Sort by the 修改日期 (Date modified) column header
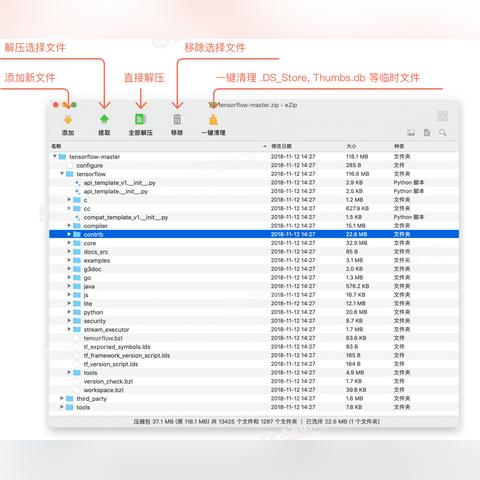The image size is (480, 480). tap(306, 146)
